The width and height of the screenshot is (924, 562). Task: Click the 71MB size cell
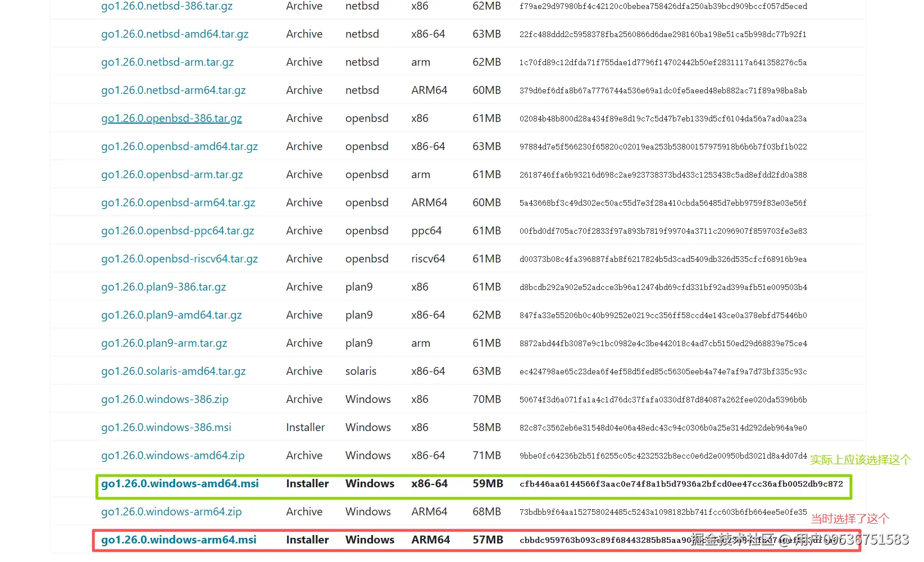486,456
